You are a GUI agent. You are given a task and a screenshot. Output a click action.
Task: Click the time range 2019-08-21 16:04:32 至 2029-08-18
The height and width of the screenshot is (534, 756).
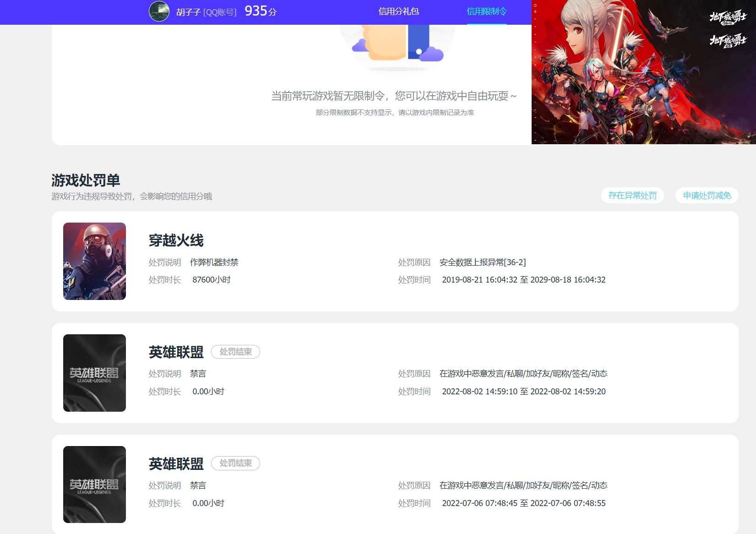click(x=524, y=280)
